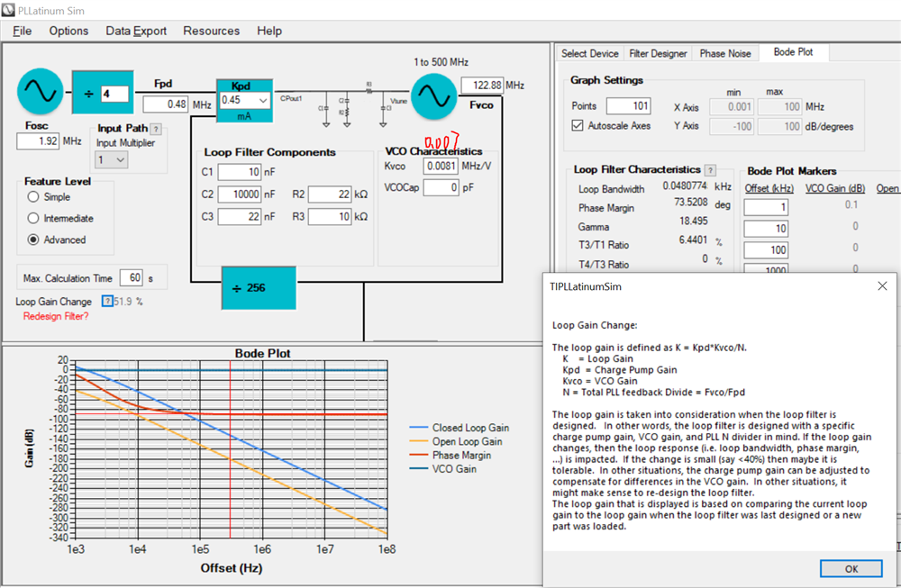
Task: Open Loop Gain Change help icon
Action: point(107,301)
